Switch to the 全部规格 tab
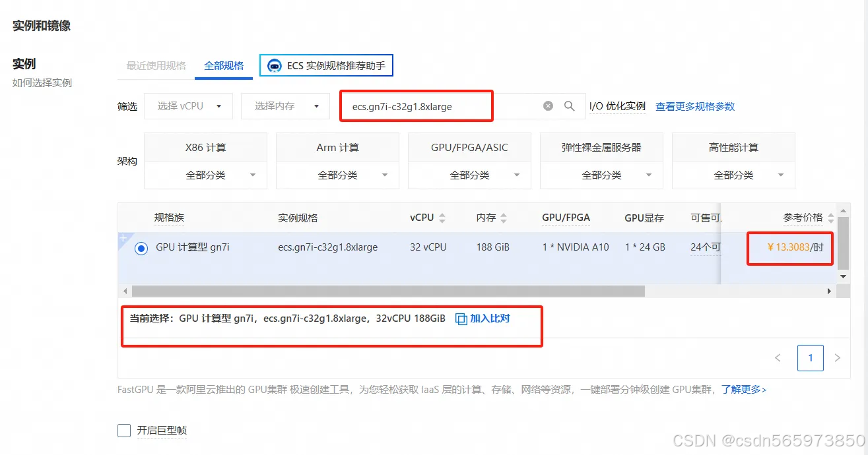Viewport: 868px width, 455px height. point(223,65)
